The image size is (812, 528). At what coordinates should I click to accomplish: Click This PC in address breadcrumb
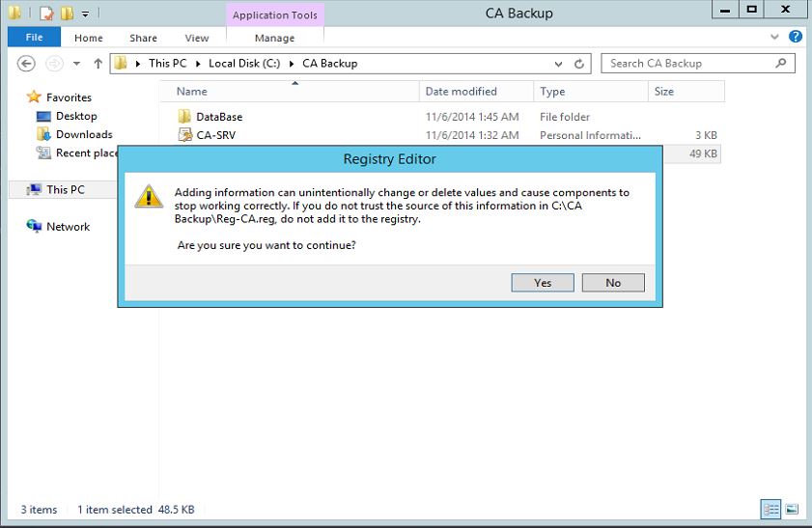point(167,63)
